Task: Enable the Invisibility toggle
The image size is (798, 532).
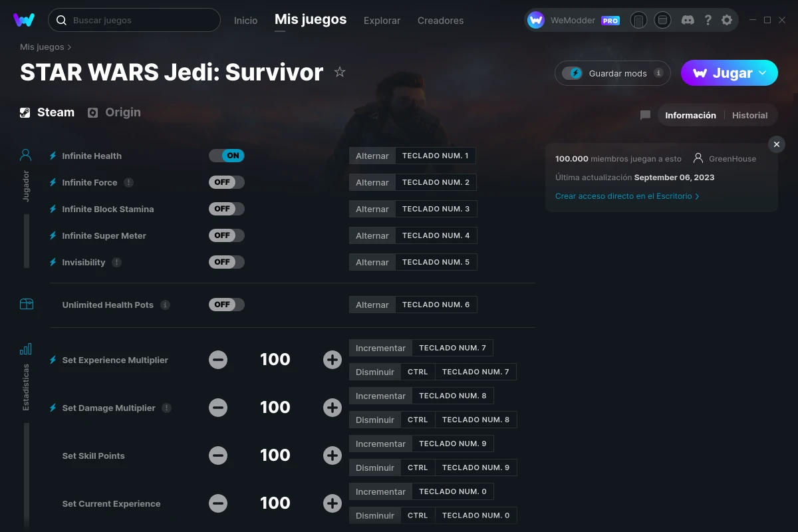Action: pyautogui.click(x=227, y=262)
